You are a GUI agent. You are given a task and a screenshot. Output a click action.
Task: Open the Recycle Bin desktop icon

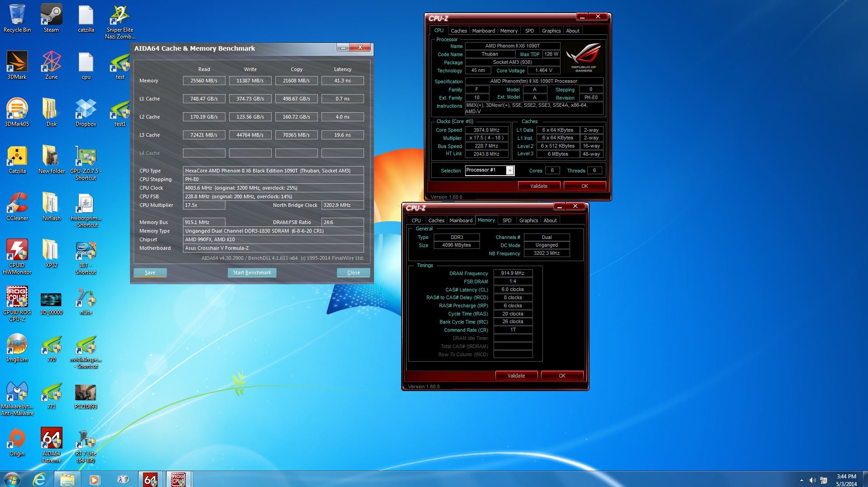(x=17, y=18)
